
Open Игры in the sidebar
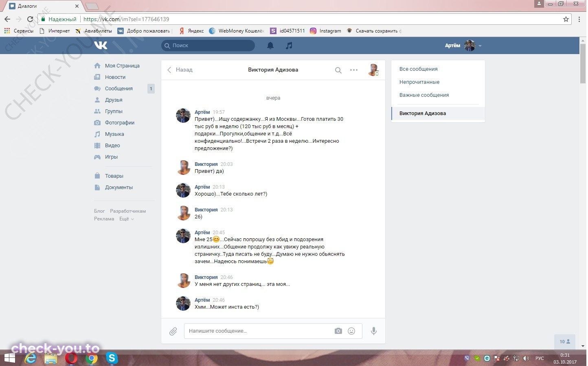coord(111,157)
